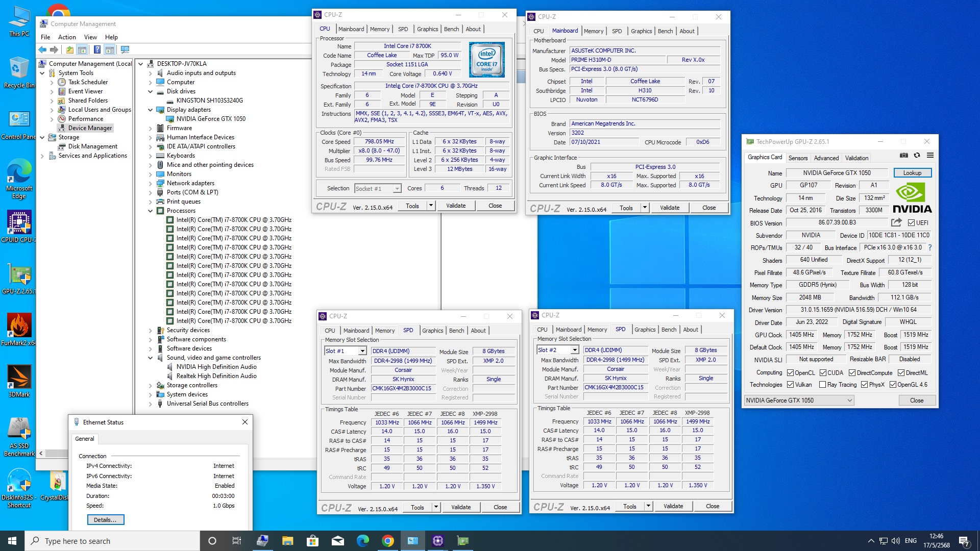The image size is (980, 551).
Task: Open the GPU-Z hamburger menu
Action: coord(930,155)
